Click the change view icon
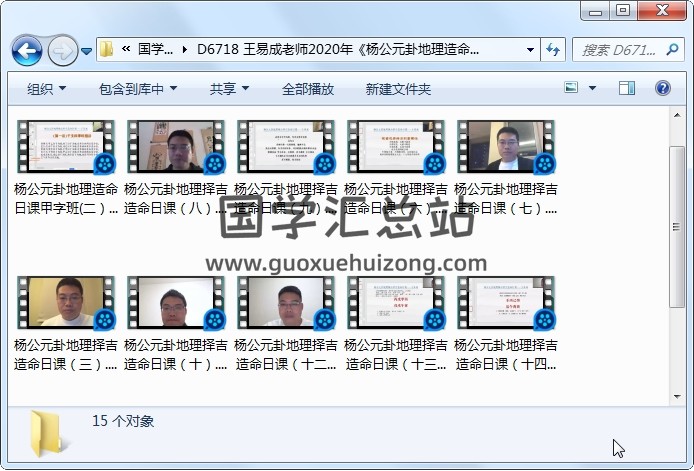The height and width of the screenshot is (471, 694). (x=571, y=89)
